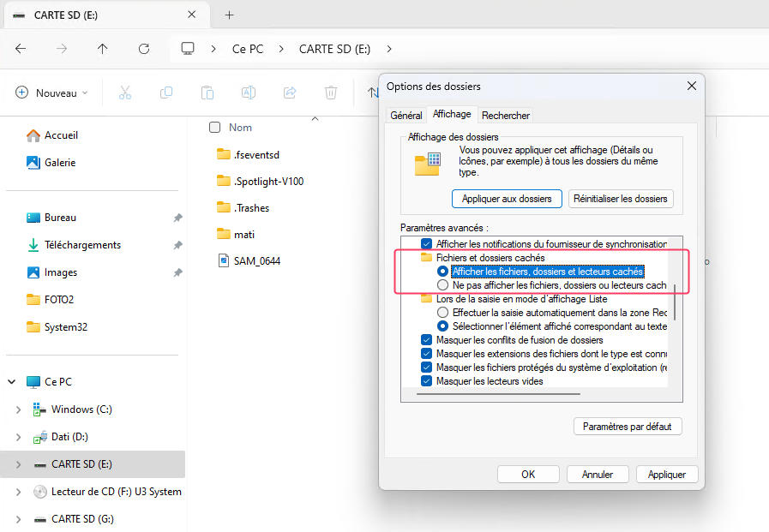This screenshot has height=532, width=769.
Task: Switch to the Général tab
Action: (406, 114)
